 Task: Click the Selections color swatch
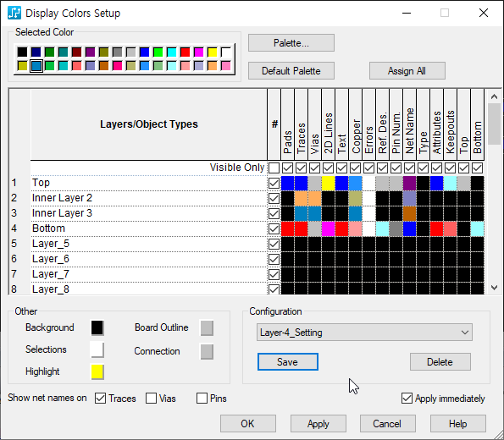(97, 349)
